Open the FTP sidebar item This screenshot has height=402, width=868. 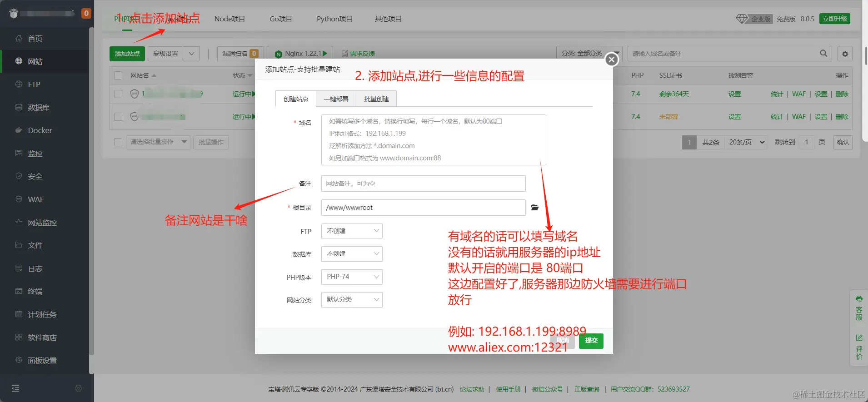tap(34, 84)
